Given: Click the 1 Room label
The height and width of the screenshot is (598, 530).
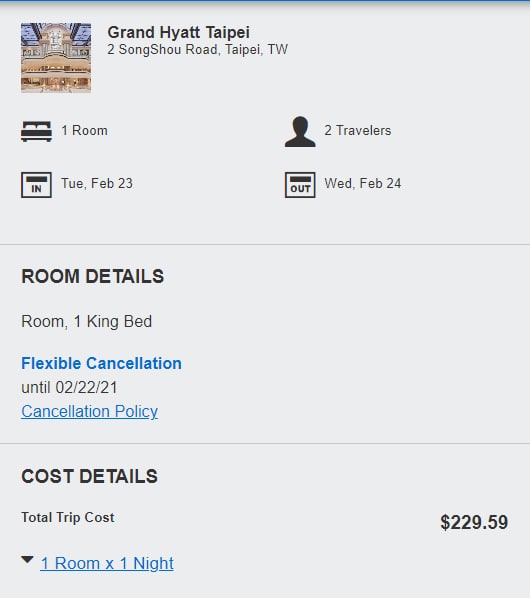Looking at the screenshot, I should click(85, 130).
